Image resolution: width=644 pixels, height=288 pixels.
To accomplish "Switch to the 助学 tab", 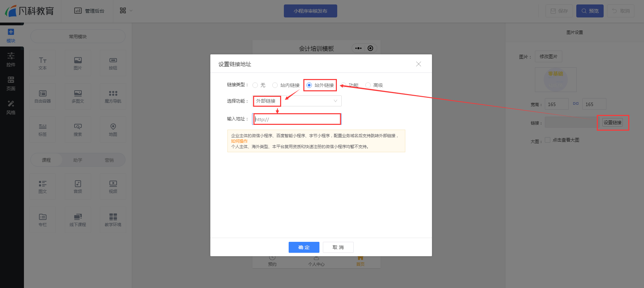I will (x=78, y=160).
